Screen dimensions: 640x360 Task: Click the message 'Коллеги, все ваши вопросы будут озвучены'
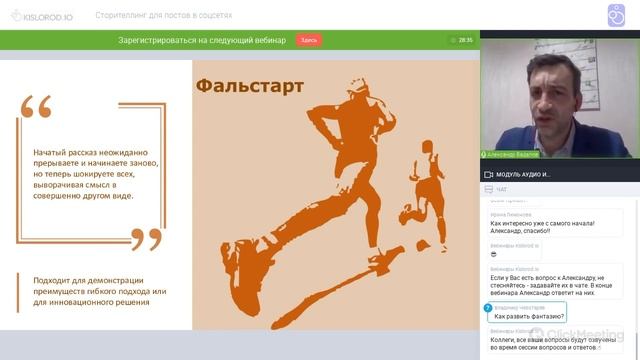(x=556, y=340)
